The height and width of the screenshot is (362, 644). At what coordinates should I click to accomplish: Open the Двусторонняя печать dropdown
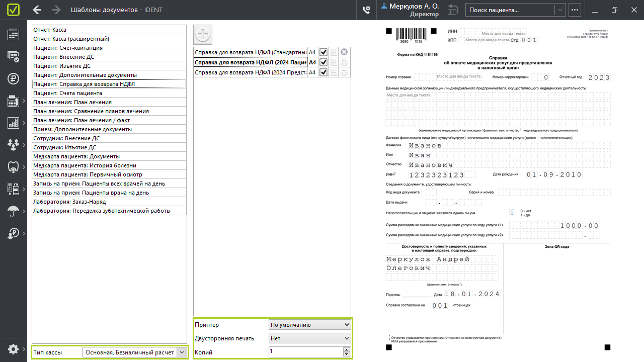point(309,338)
